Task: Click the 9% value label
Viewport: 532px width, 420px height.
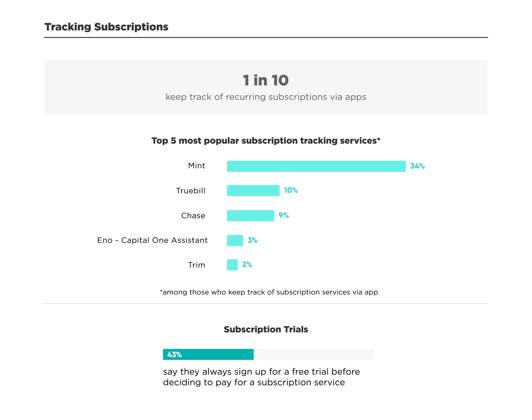Action: (284, 215)
